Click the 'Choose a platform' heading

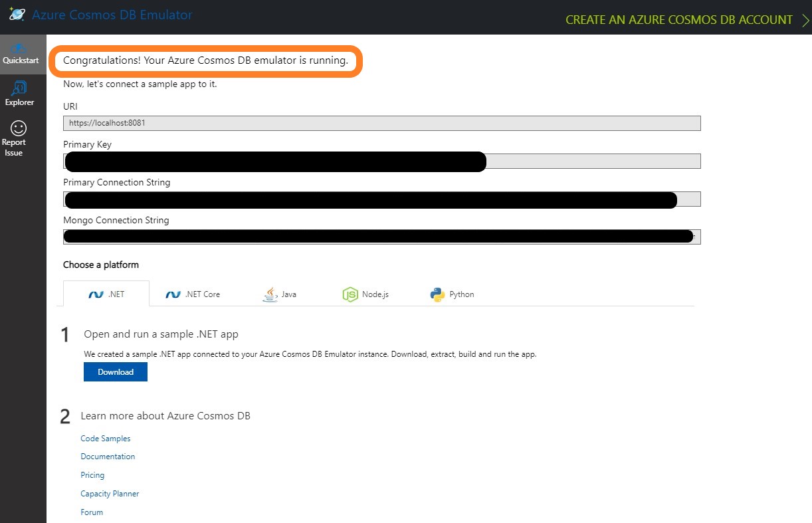(101, 264)
